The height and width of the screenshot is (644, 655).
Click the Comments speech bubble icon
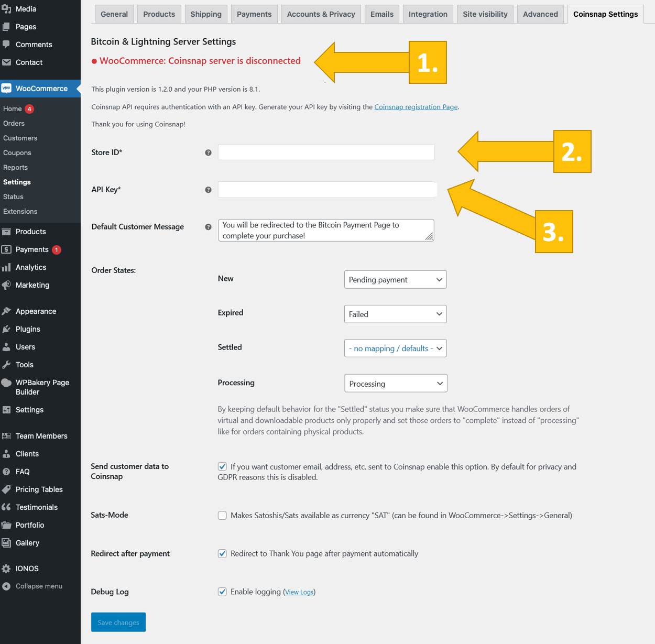[6, 45]
